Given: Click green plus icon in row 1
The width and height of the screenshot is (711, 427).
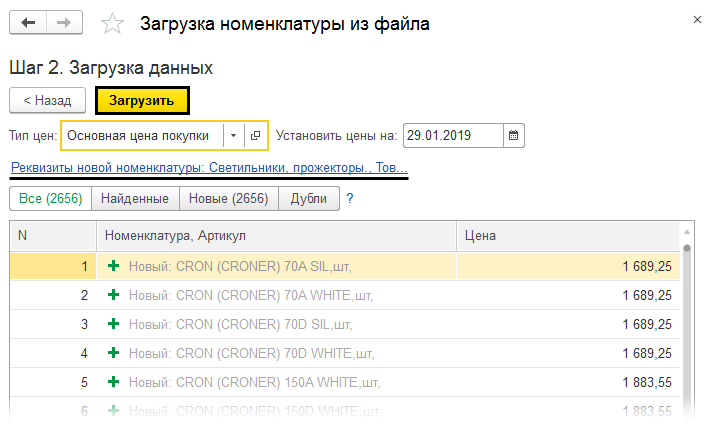Looking at the screenshot, I should click(x=113, y=266).
